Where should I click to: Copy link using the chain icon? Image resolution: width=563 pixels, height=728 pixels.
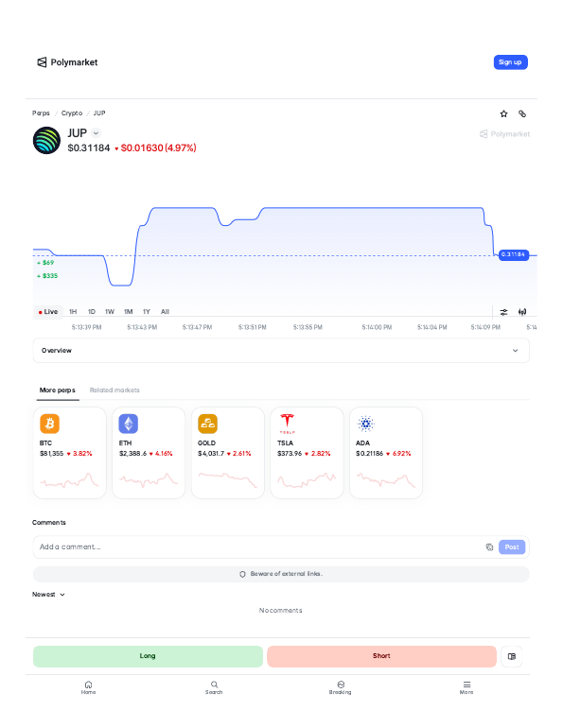(522, 113)
